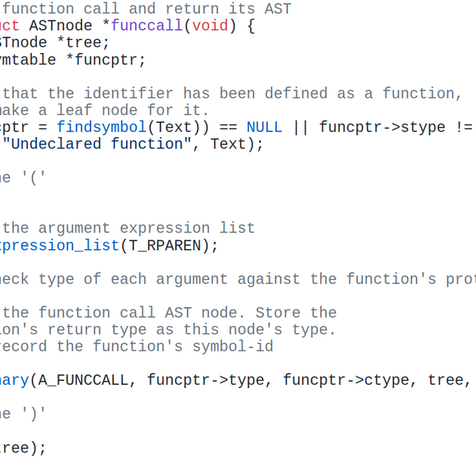Click the A_FUNCCALL constant
Viewport: 476px width, 476px height.
pyautogui.click(x=83, y=380)
